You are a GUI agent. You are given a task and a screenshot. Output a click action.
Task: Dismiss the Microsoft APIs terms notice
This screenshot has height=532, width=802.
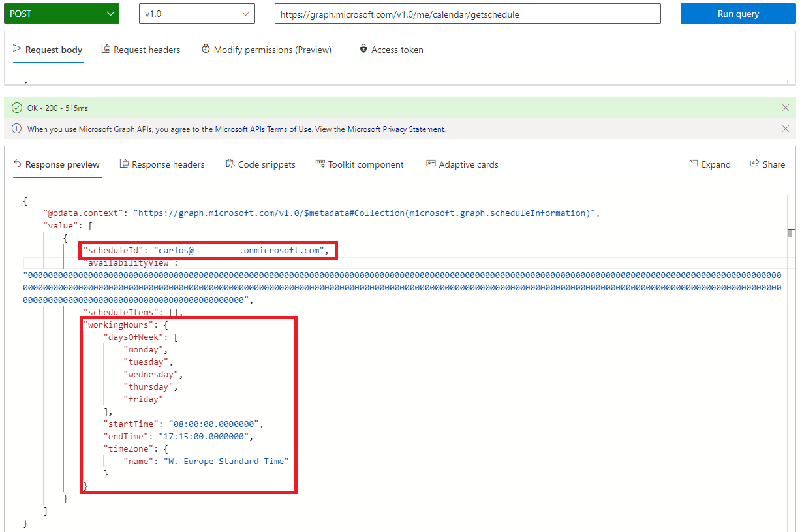tap(786, 129)
